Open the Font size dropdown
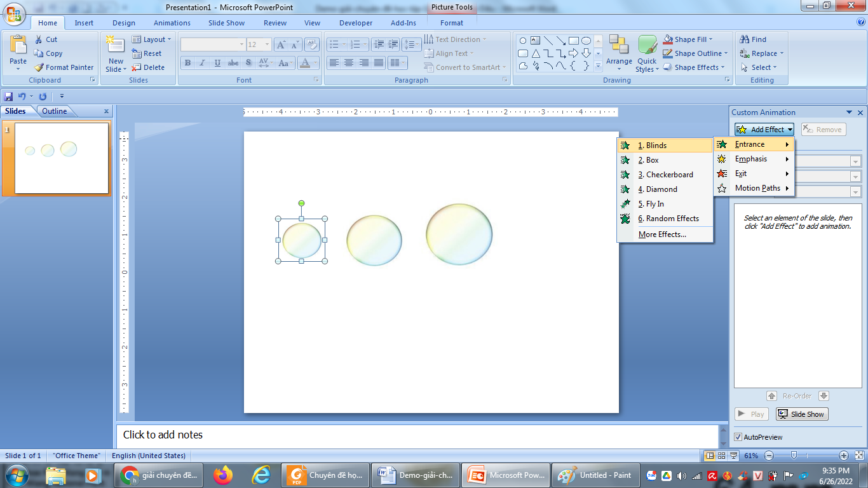 click(x=267, y=44)
